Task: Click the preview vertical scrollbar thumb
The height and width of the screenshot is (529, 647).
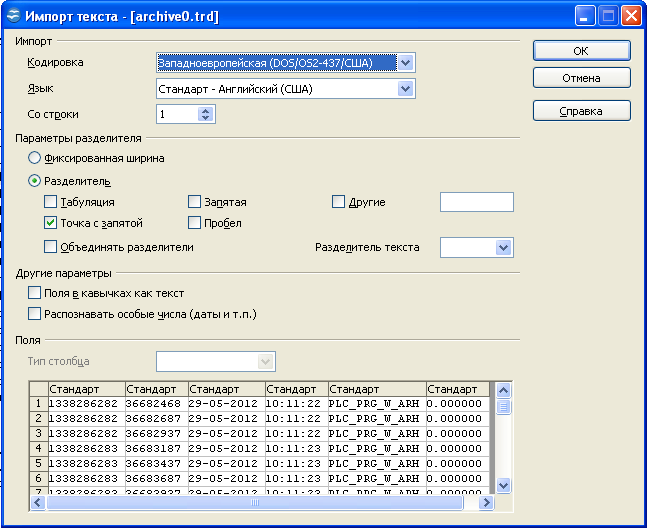Action: (x=503, y=407)
